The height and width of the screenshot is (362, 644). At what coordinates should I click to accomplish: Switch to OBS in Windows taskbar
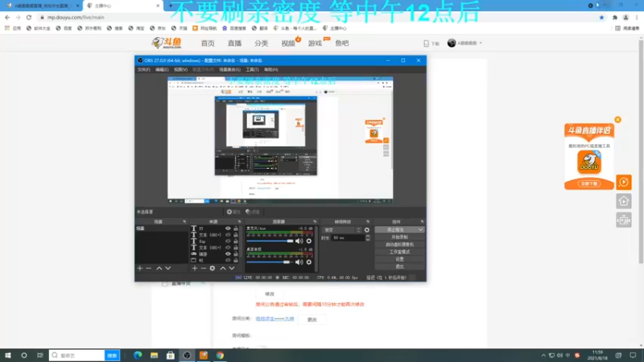coord(187,355)
